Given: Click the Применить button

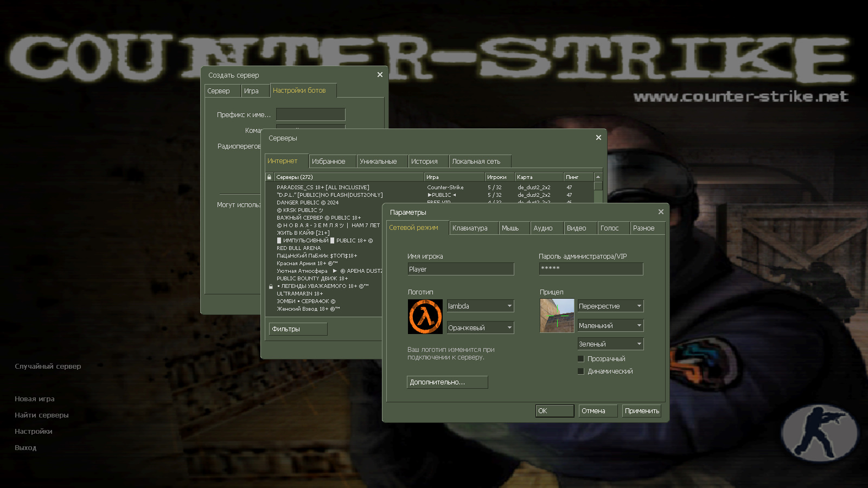Looking at the screenshot, I should coord(641,410).
